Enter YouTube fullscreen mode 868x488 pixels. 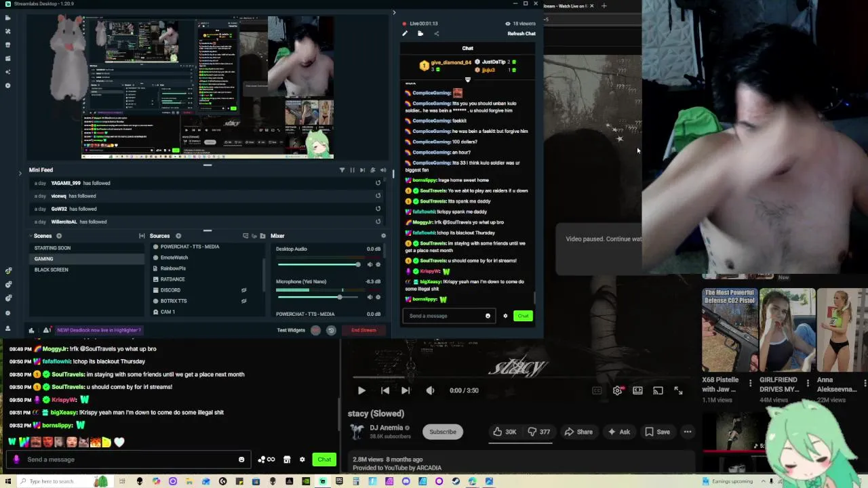678,390
